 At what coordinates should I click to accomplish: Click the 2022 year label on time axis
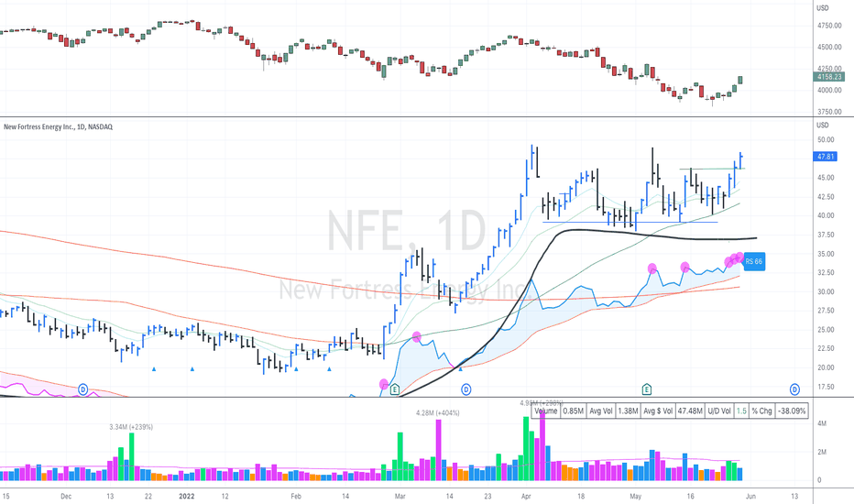186,497
